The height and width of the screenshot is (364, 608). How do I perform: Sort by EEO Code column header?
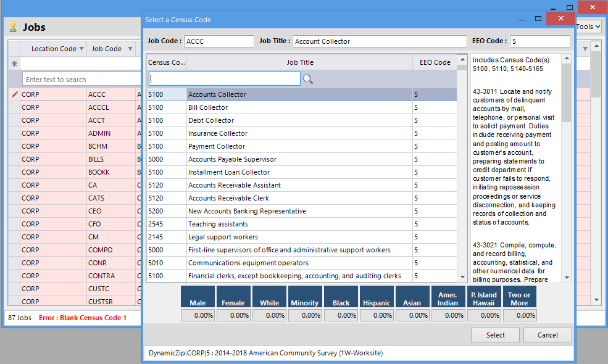coord(435,62)
